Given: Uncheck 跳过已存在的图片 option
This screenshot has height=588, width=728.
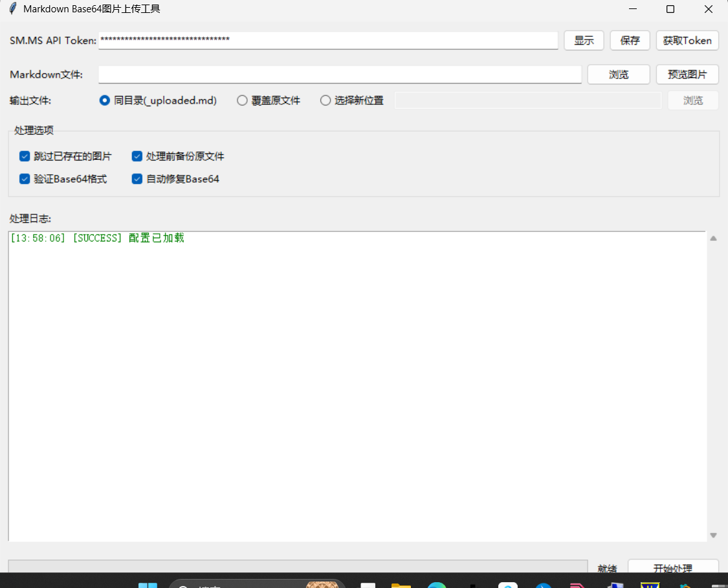Looking at the screenshot, I should tap(25, 156).
